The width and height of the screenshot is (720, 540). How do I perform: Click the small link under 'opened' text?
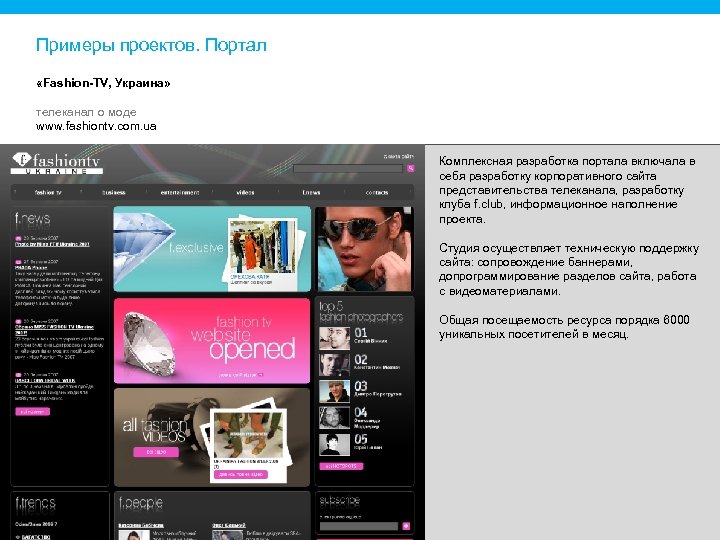click(241, 375)
